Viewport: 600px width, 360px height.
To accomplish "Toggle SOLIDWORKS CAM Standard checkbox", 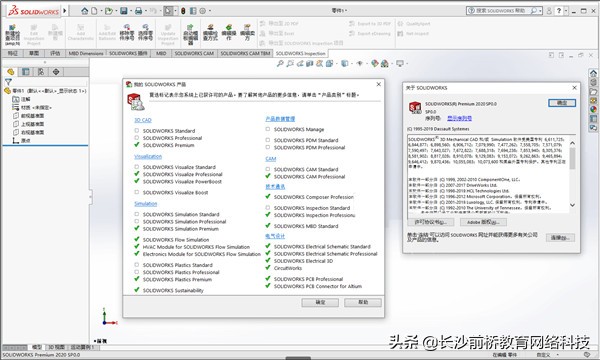I will [x=267, y=169].
